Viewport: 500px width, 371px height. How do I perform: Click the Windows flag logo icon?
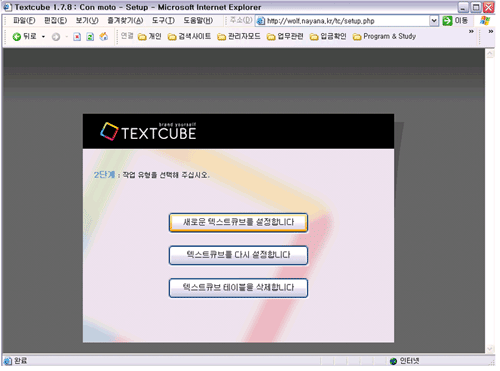click(x=485, y=21)
